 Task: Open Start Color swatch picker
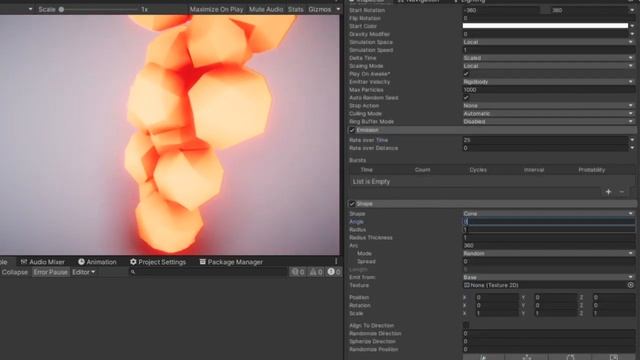545,26
